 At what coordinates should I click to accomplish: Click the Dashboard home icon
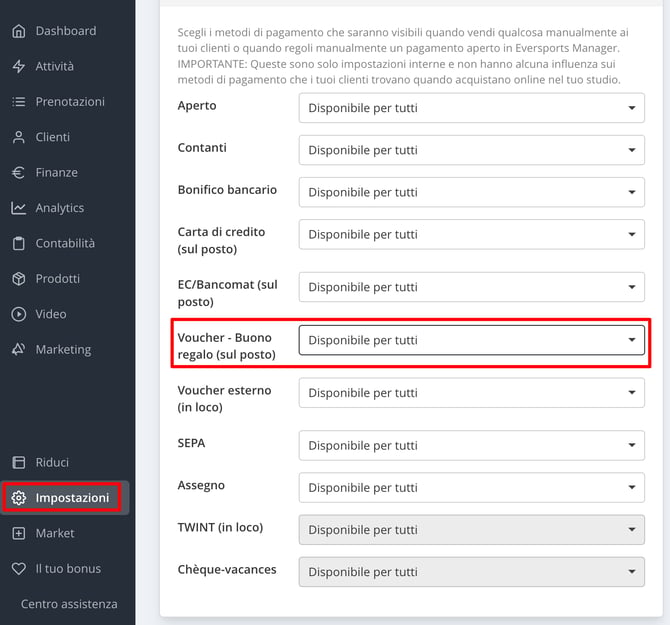click(18, 31)
